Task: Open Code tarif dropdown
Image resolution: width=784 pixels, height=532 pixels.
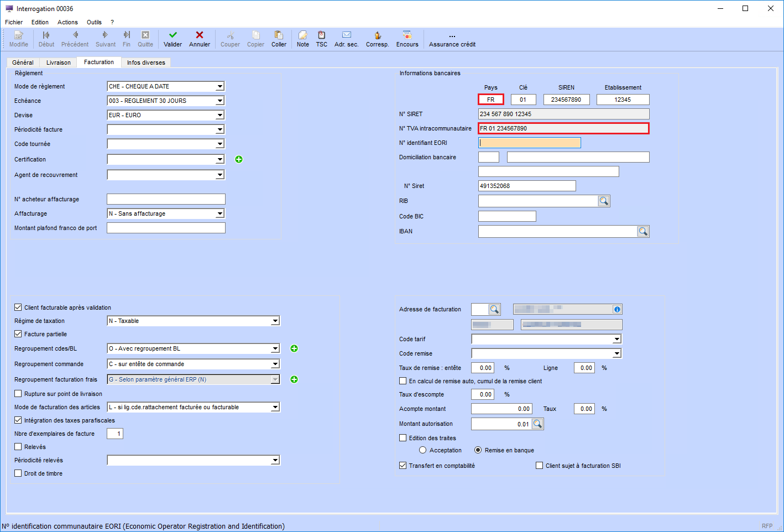Action: click(x=617, y=339)
